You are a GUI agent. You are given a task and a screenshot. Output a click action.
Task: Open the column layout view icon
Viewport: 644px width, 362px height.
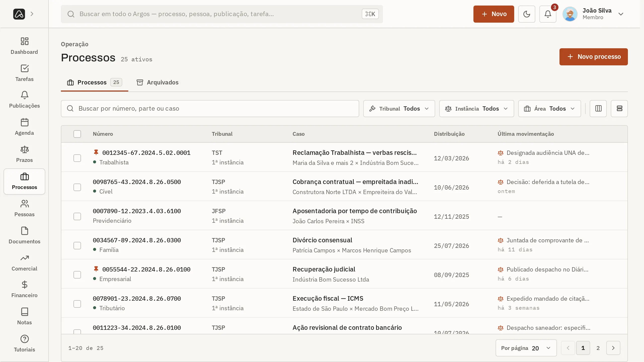point(598,109)
